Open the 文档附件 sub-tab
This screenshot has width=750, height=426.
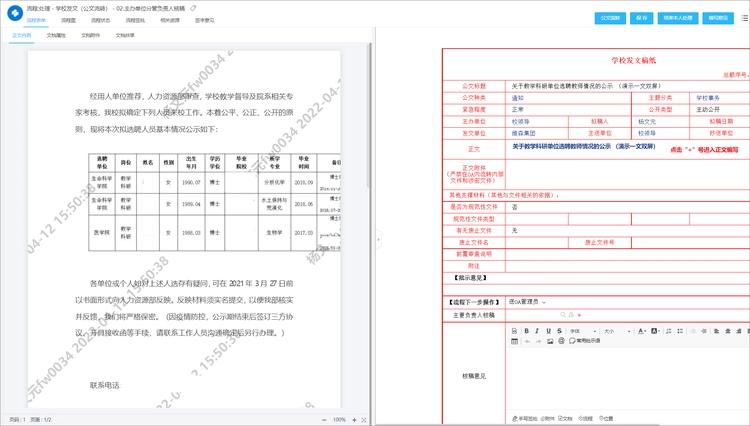(90, 34)
